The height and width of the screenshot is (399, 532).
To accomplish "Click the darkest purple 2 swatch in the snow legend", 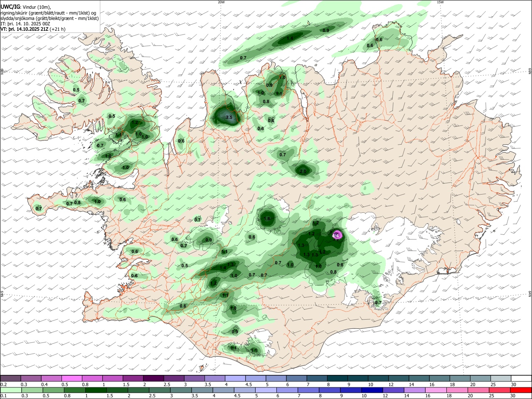I will (153, 378).
